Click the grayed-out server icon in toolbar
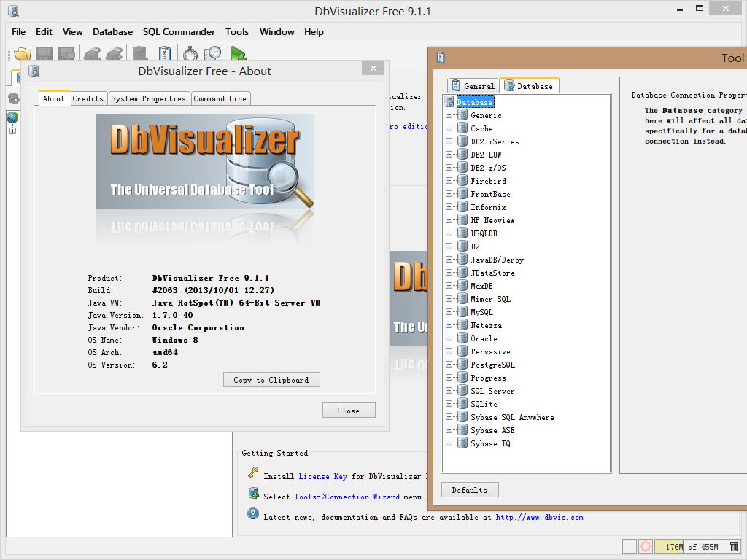Image resolution: width=747 pixels, height=560 pixels. pos(139,54)
